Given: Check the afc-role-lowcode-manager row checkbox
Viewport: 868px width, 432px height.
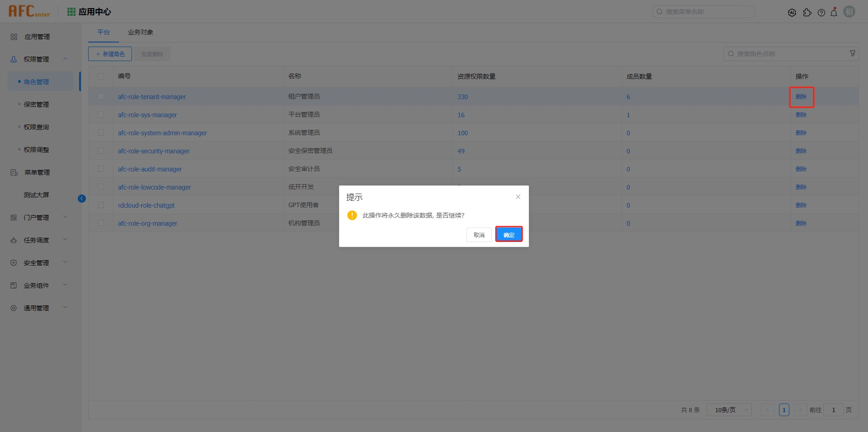Looking at the screenshot, I should [101, 187].
